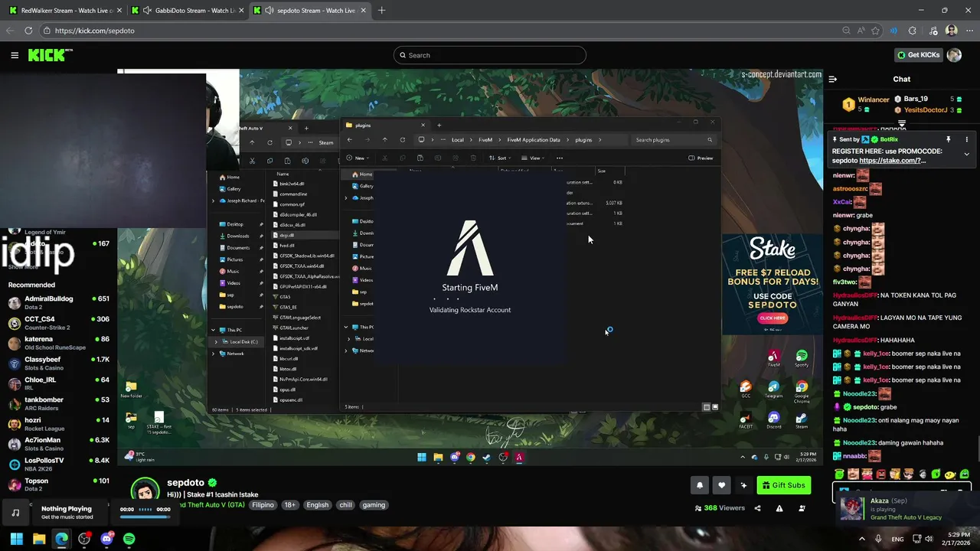Select the sepdoto Stream browser tab
This screenshot has height=551, width=980.
pyautogui.click(x=310, y=11)
